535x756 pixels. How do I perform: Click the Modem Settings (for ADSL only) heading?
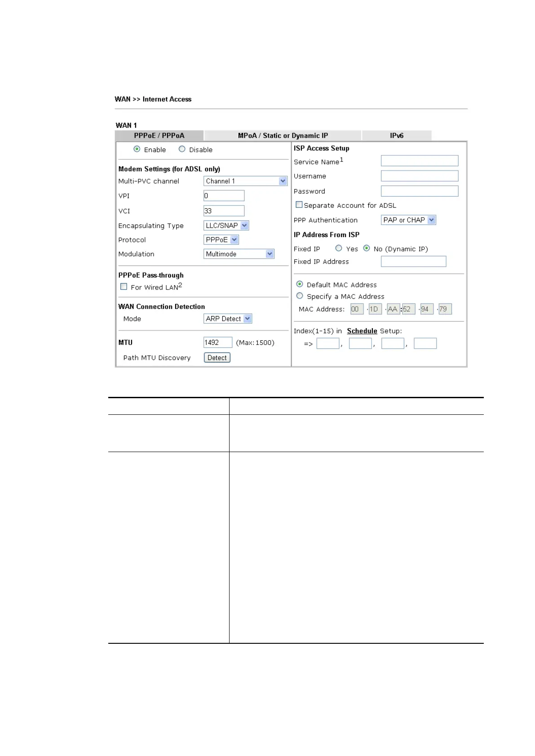pos(169,169)
